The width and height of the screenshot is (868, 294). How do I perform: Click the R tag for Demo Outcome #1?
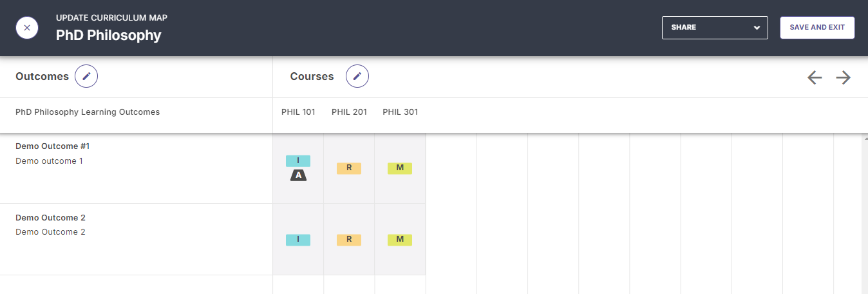click(x=349, y=168)
